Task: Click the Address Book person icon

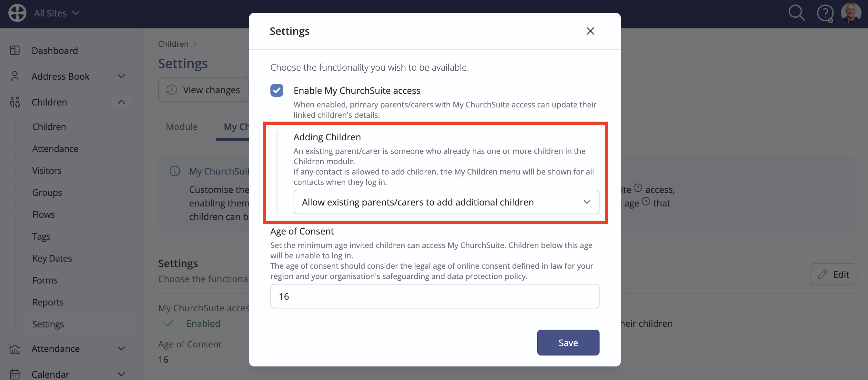Action: coord(15,76)
